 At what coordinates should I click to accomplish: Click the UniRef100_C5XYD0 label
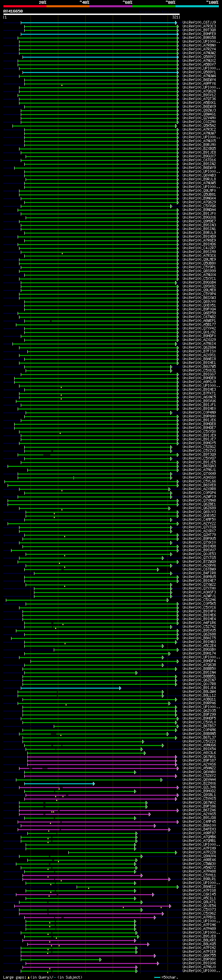tap(199, 432)
